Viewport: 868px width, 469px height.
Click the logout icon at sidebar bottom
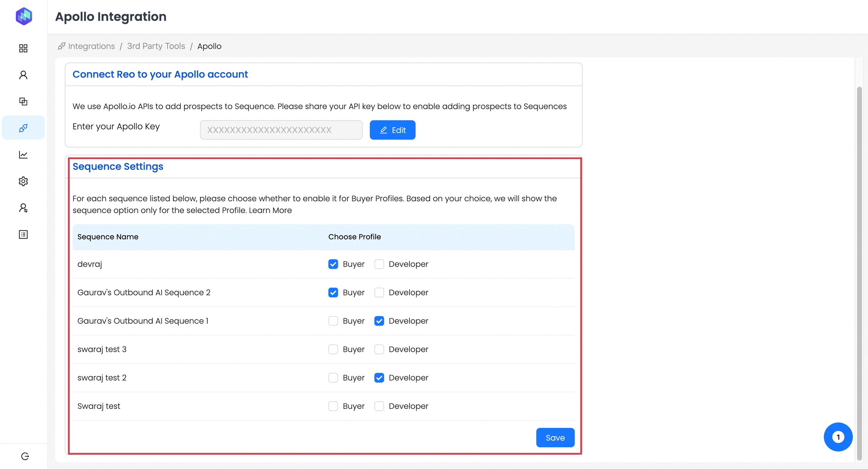pos(25,456)
